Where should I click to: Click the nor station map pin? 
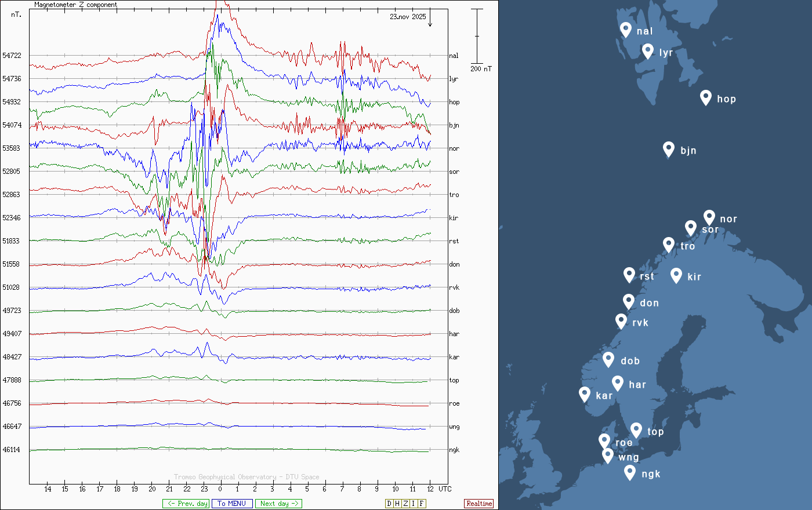click(x=709, y=217)
